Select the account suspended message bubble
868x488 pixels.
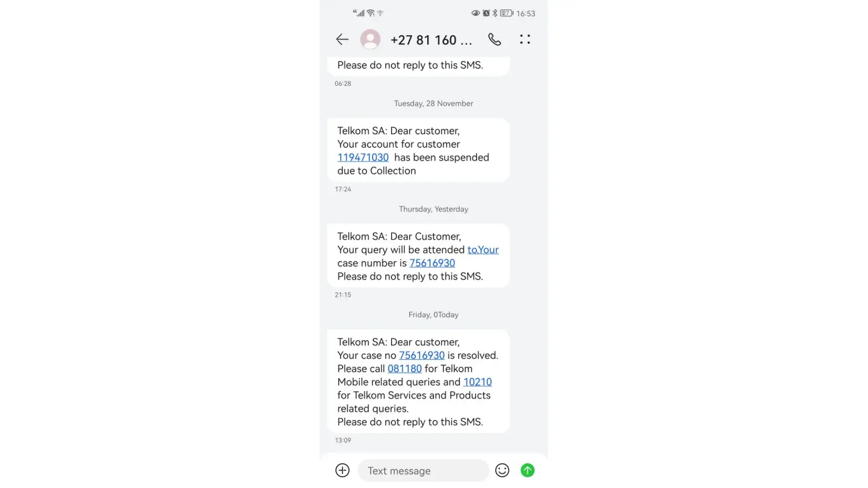418,150
